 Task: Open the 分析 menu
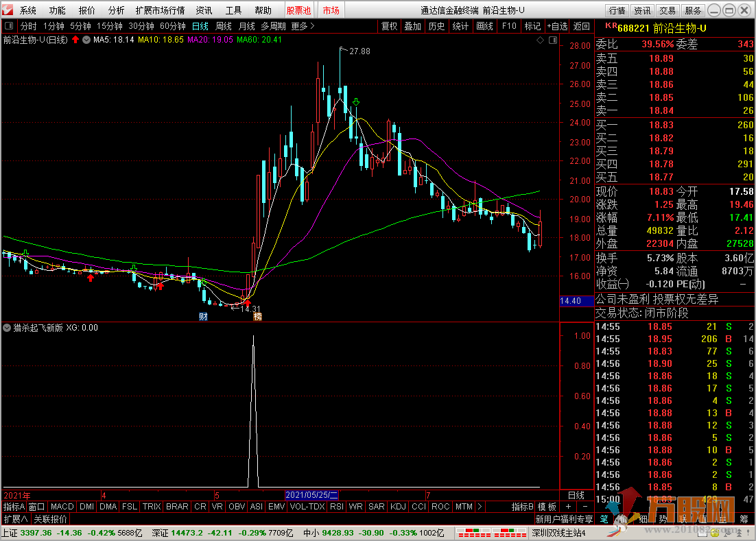(x=116, y=10)
